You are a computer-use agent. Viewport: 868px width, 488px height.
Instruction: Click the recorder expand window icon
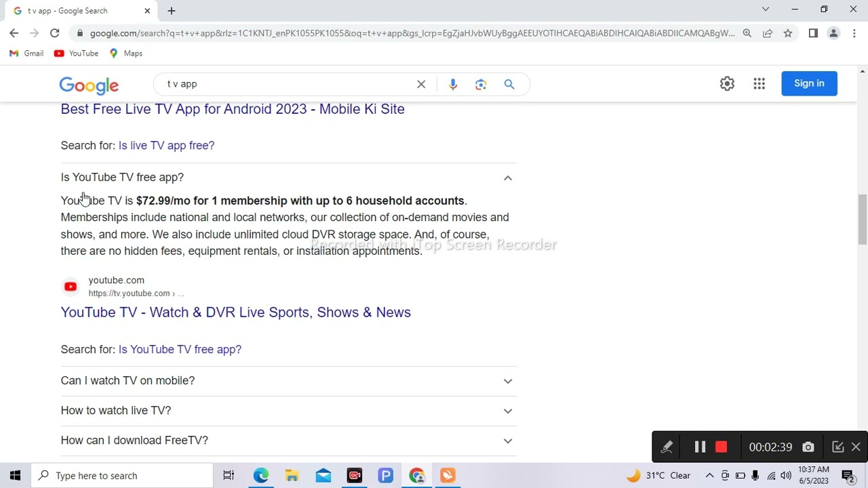[837, 447]
